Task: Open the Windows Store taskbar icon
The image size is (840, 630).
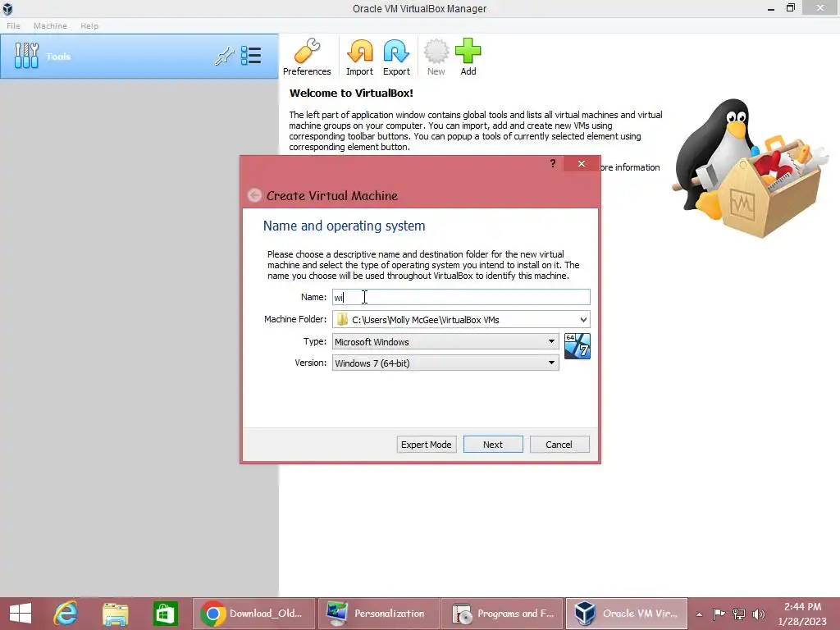Action: [165, 614]
